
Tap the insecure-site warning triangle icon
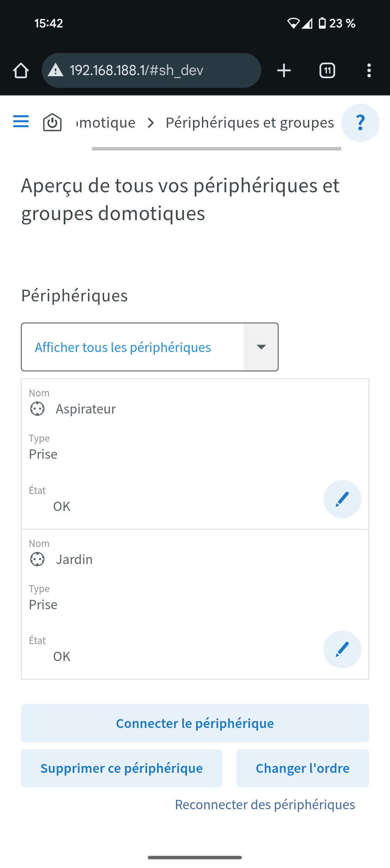coord(56,70)
